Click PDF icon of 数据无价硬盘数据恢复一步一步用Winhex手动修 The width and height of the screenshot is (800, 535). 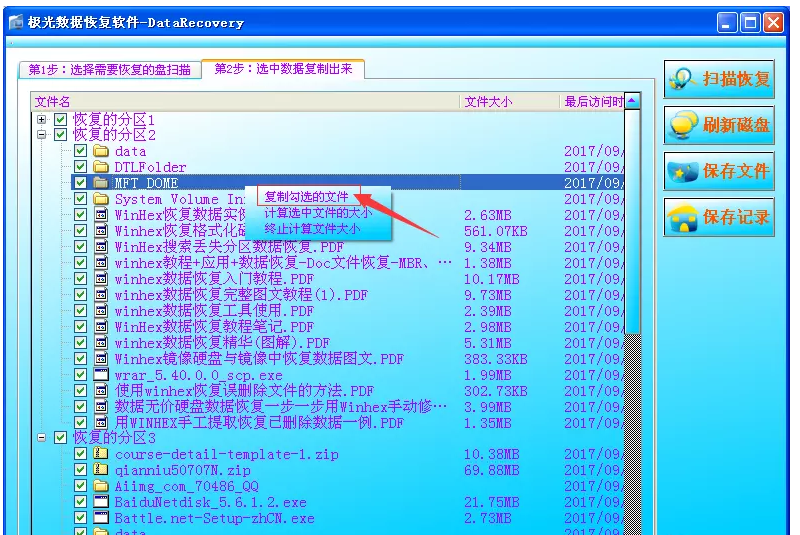click(x=101, y=406)
